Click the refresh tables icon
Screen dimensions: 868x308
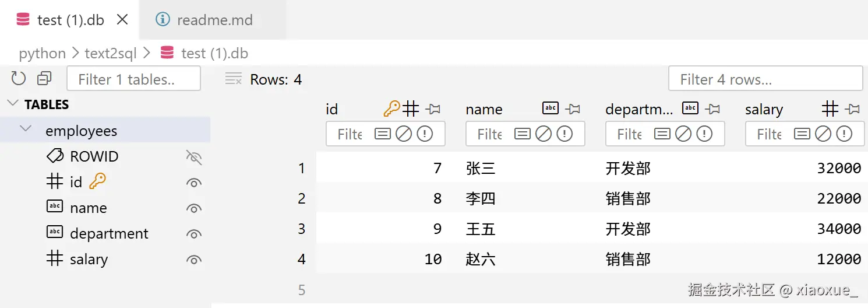pos(19,79)
